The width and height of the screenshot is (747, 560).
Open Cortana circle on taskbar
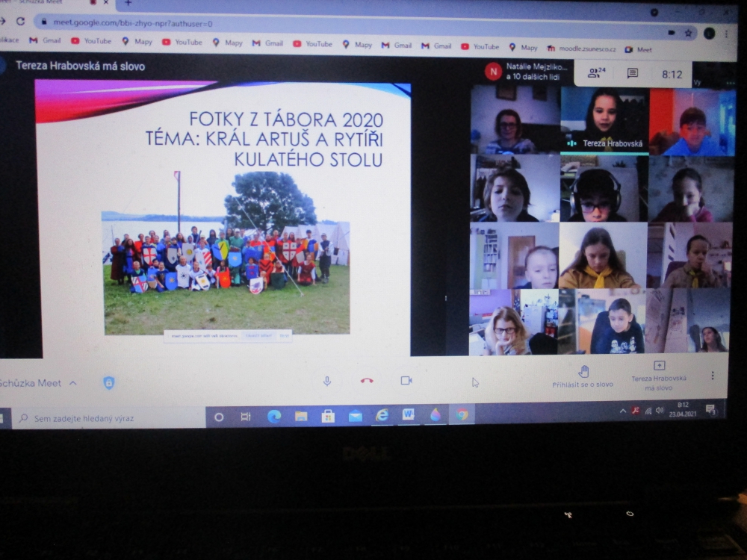pyautogui.click(x=219, y=417)
